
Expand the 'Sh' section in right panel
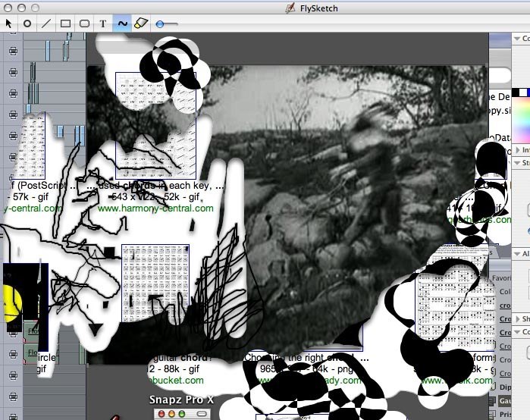tap(518, 318)
